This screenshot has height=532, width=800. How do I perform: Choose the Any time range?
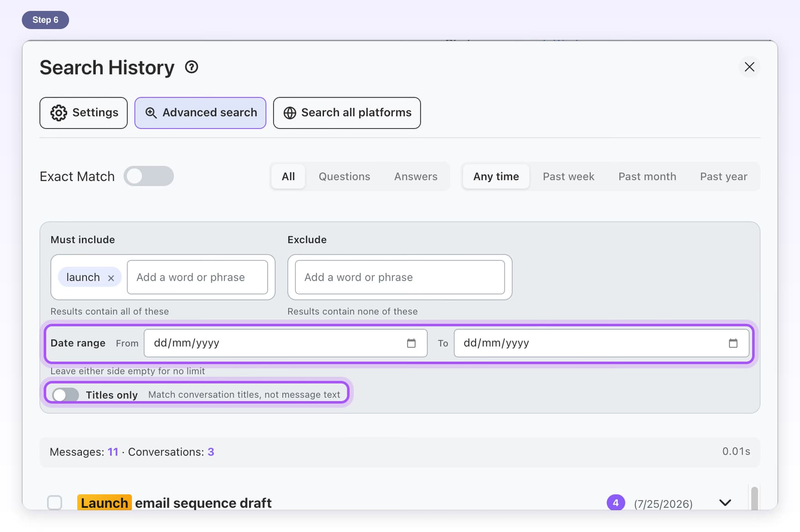pos(496,176)
